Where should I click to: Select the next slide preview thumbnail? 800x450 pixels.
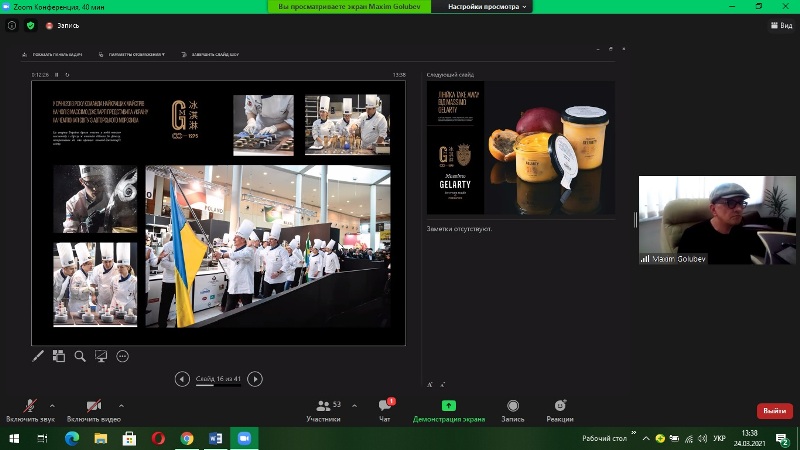[x=520, y=148]
